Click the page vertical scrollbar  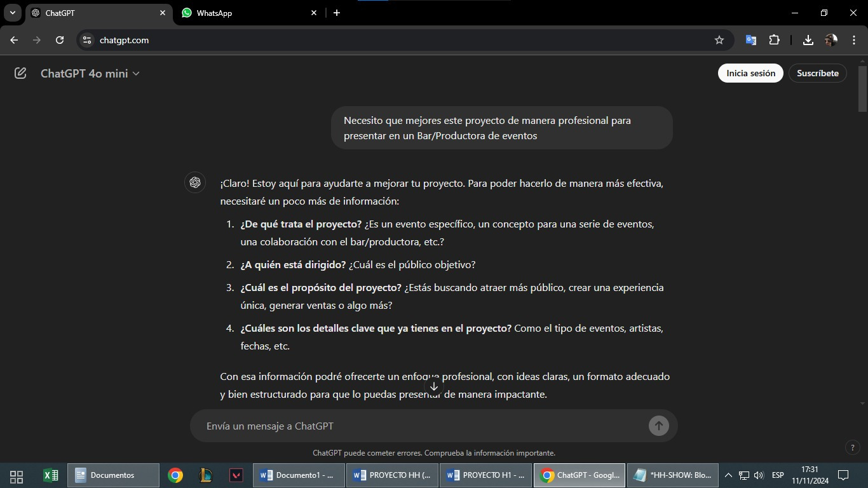click(862, 89)
